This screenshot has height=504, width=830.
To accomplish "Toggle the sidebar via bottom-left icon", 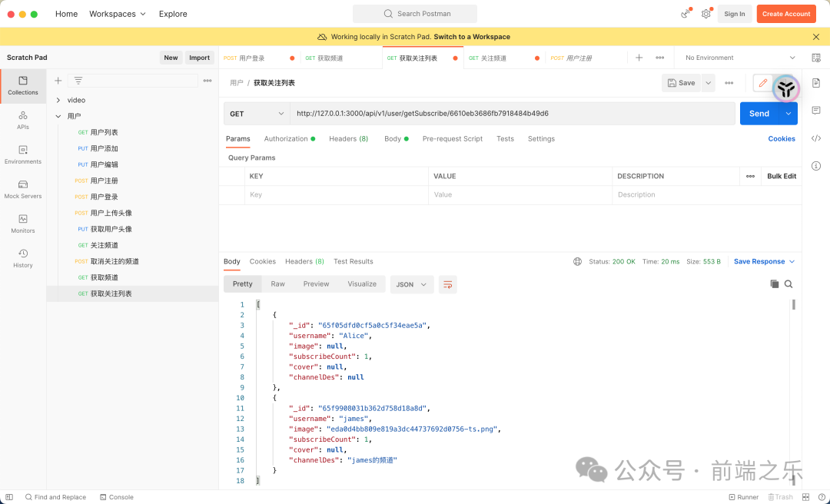I will pos(9,497).
